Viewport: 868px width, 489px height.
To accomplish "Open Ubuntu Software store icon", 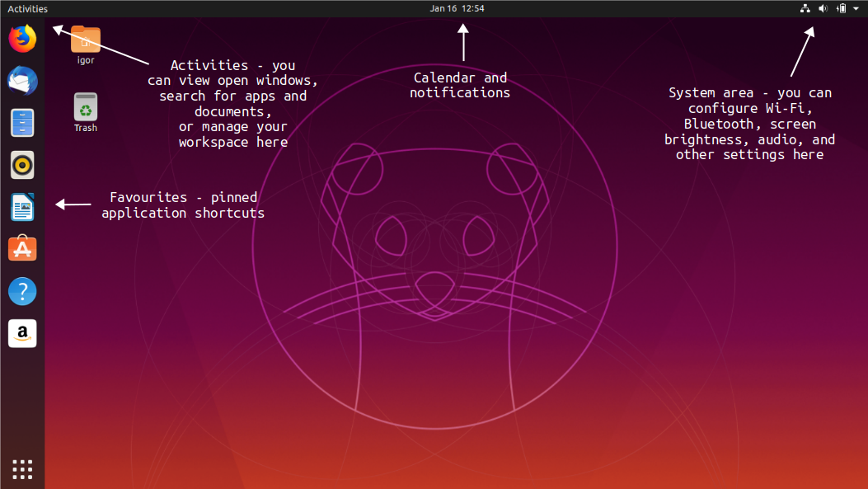I will (22, 249).
